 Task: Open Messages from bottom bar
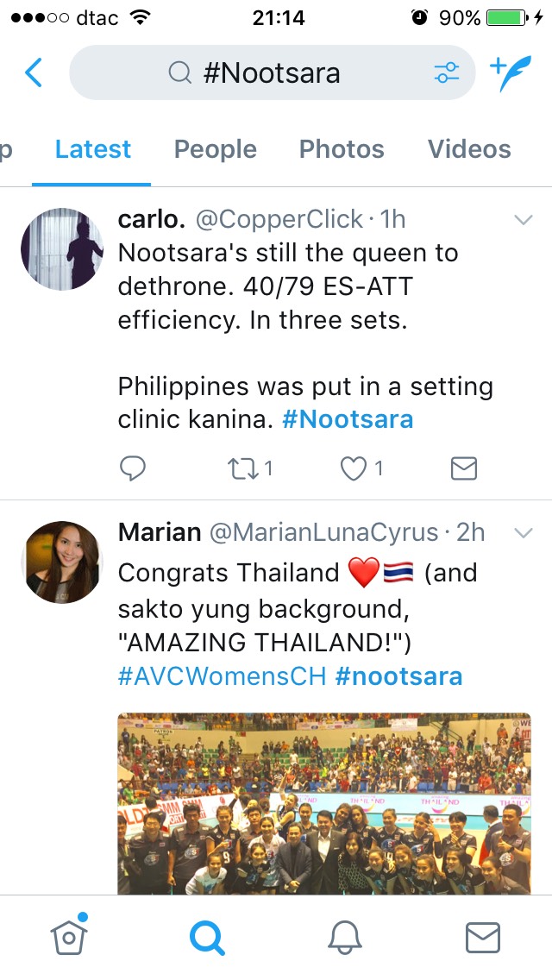tap(482, 937)
